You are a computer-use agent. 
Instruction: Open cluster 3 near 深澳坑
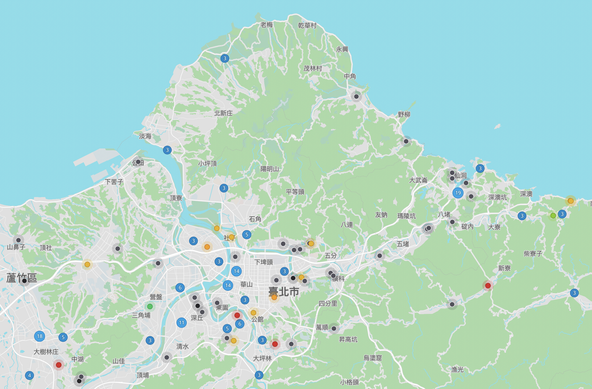pos(522,216)
